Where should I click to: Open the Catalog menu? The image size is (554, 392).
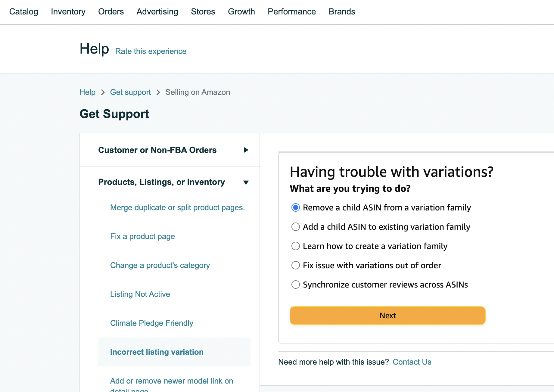click(x=23, y=12)
